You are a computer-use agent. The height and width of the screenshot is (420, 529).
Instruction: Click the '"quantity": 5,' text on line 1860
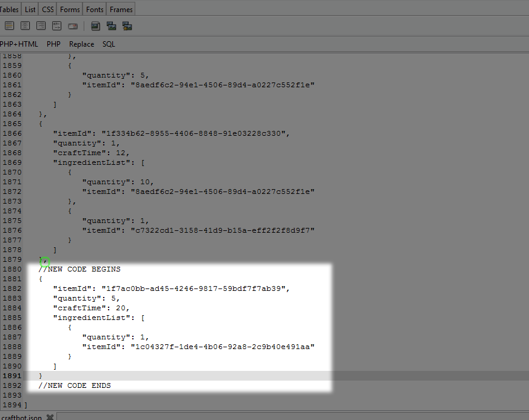click(x=116, y=75)
